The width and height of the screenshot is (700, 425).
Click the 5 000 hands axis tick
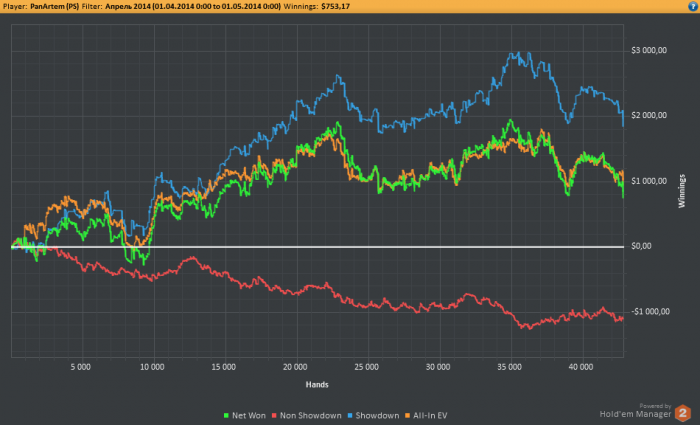80,367
